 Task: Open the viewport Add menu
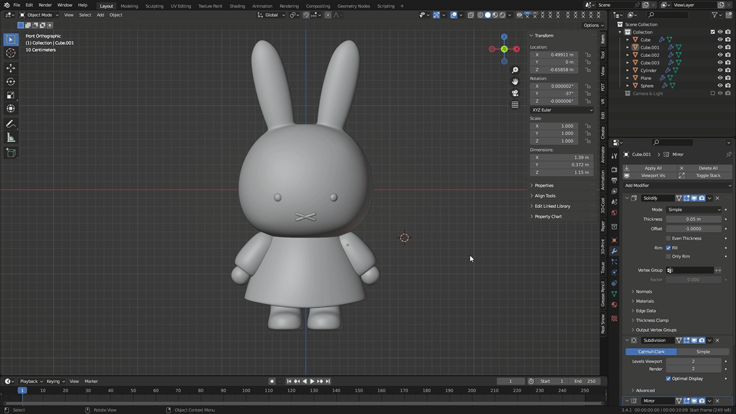100,15
